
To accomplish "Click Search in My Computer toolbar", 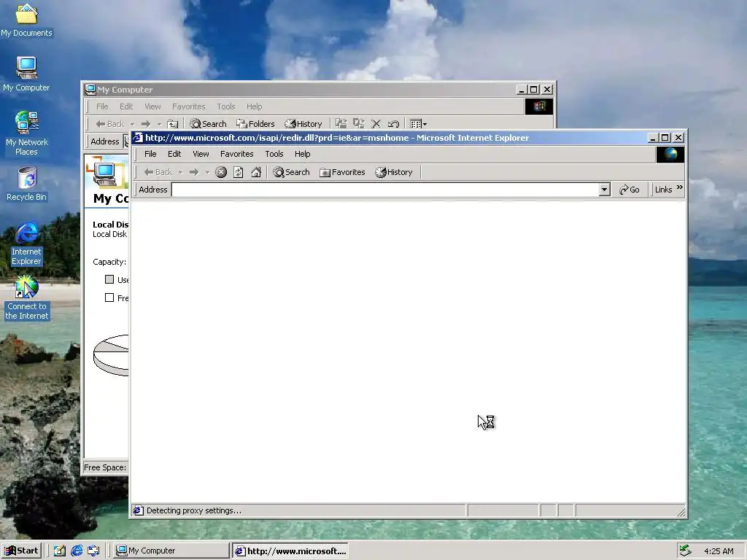I will (x=208, y=124).
